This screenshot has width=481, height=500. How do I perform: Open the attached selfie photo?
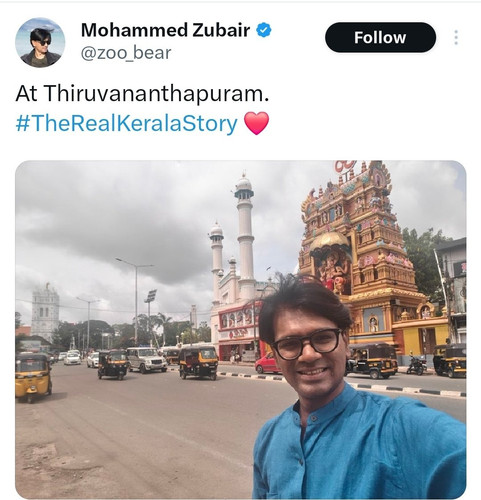(x=240, y=329)
